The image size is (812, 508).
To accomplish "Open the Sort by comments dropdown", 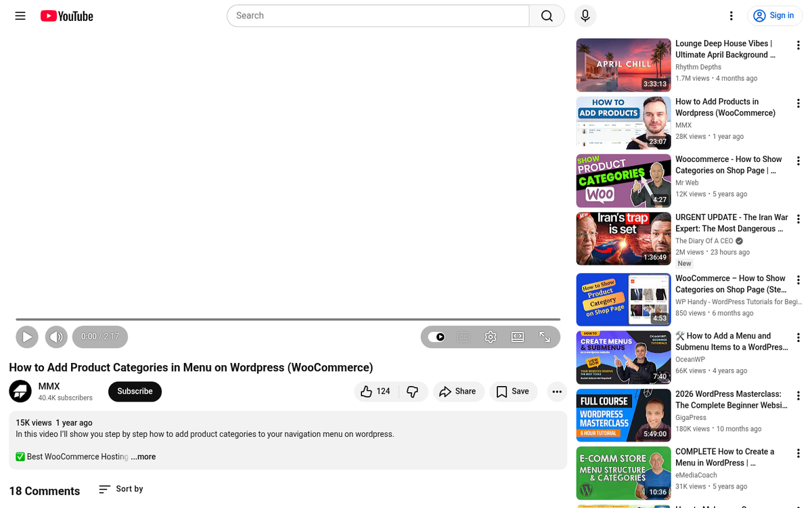I will (x=121, y=489).
